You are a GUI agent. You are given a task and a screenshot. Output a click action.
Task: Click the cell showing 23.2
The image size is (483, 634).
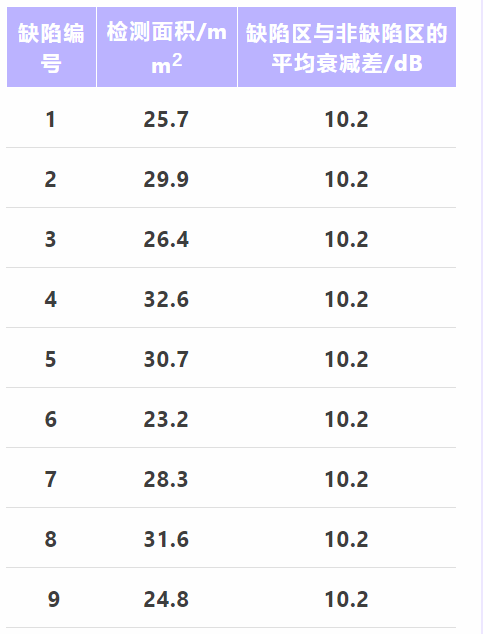click(166, 419)
